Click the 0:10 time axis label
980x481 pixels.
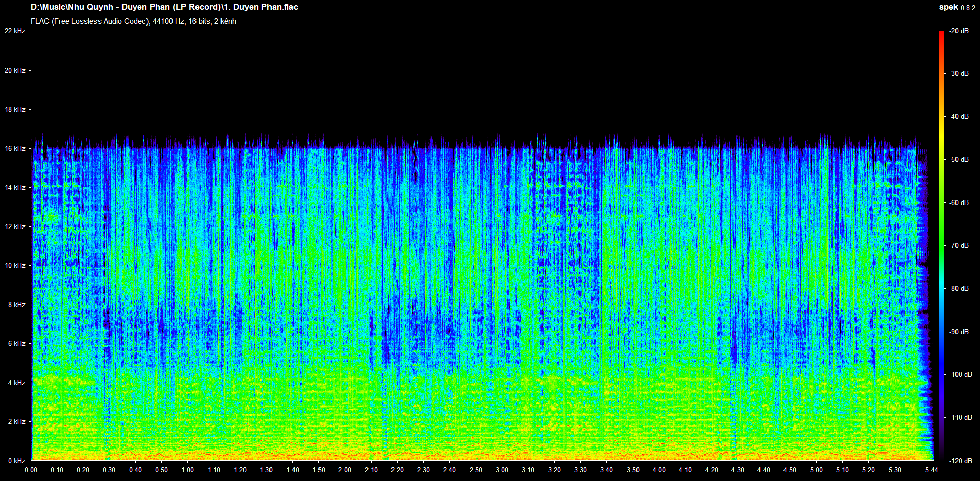(x=57, y=470)
